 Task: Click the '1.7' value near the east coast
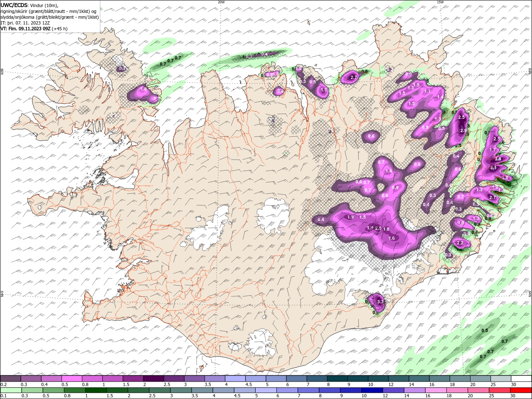tap(493, 150)
